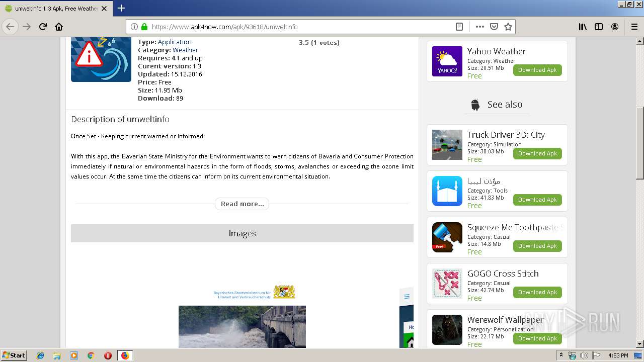Click the blue mosque app icon
This screenshot has width=644, height=362.
447,191
